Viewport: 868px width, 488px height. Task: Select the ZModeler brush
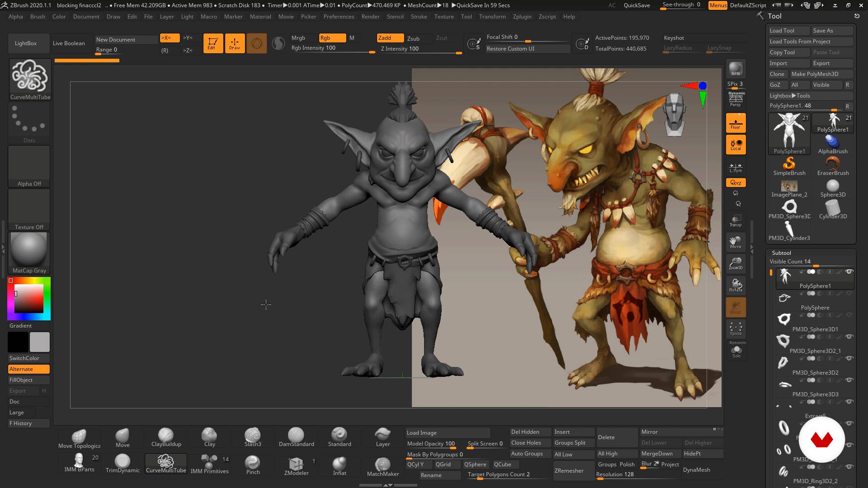[x=296, y=465]
